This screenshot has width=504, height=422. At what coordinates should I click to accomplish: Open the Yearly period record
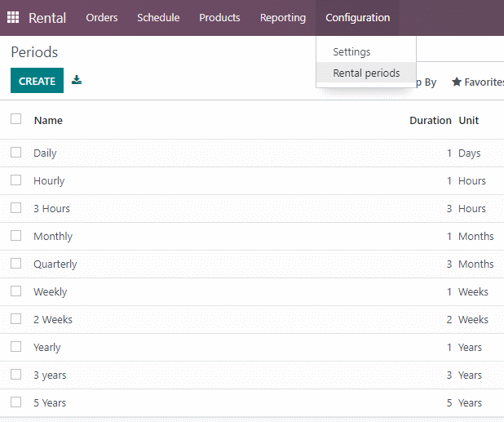pos(47,348)
